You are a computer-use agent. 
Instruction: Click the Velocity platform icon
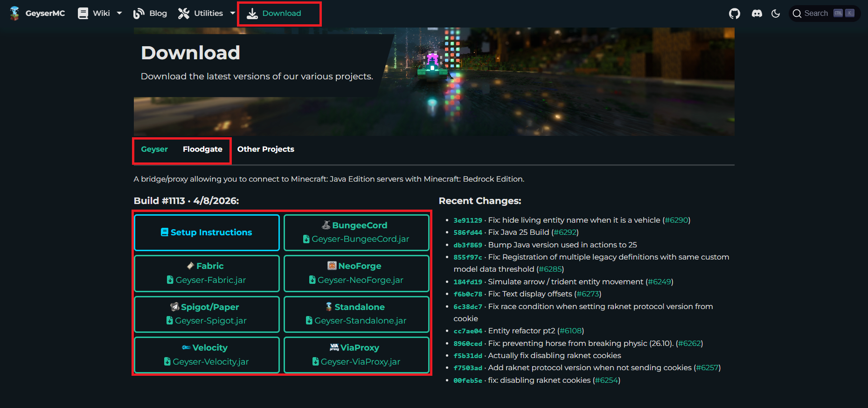pos(186,347)
